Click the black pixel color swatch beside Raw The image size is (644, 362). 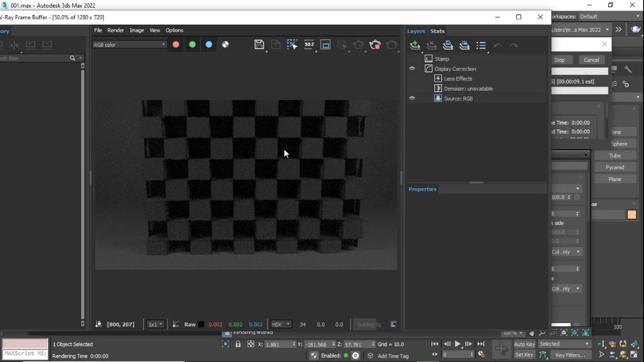(201, 324)
